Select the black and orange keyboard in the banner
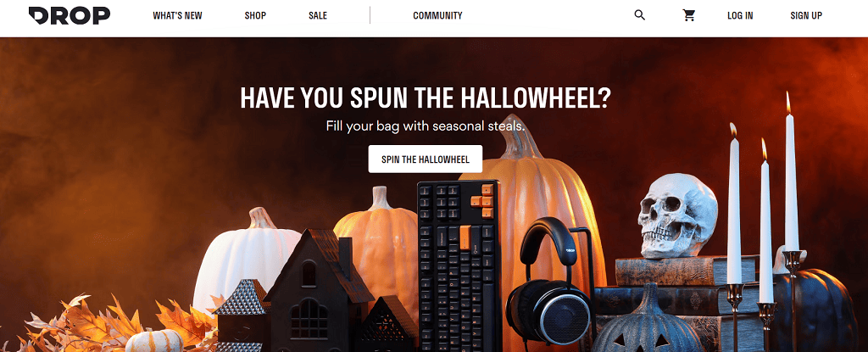868x352 pixels. point(458,265)
